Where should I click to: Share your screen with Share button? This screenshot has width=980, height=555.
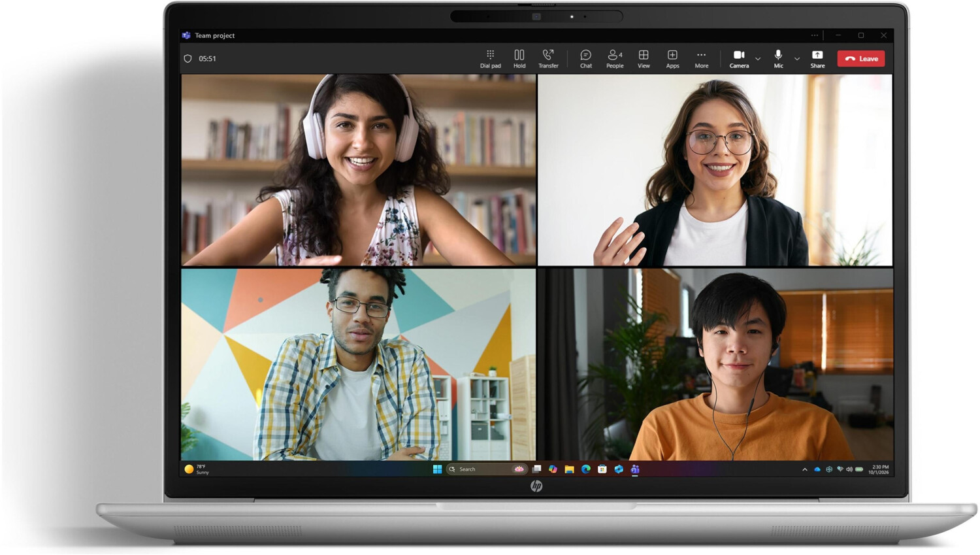[x=817, y=59]
